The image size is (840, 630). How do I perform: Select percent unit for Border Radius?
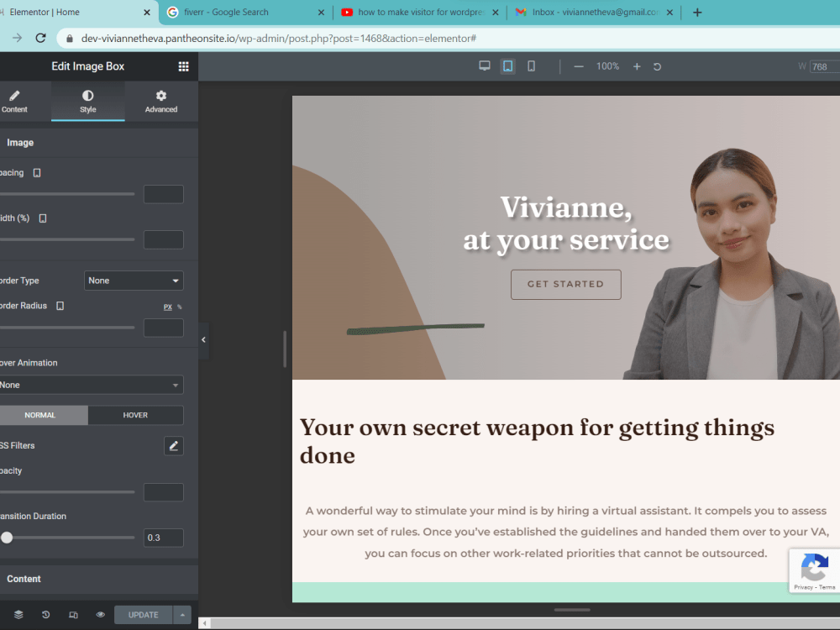coord(180,307)
